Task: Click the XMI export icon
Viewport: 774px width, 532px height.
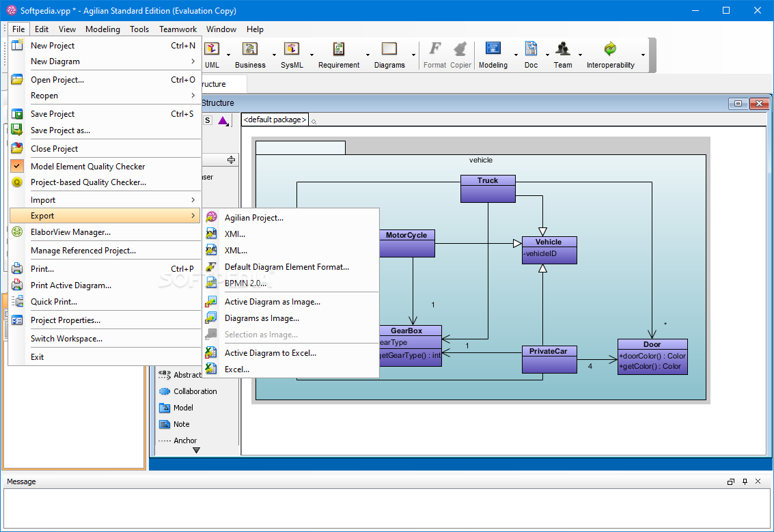Action: point(211,234)
